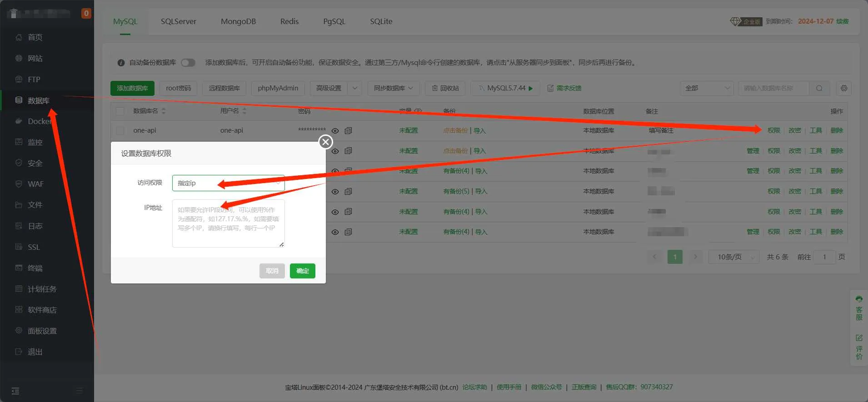
Task: Click the MySQL5.7.44 status button
Action: [505, 88]
